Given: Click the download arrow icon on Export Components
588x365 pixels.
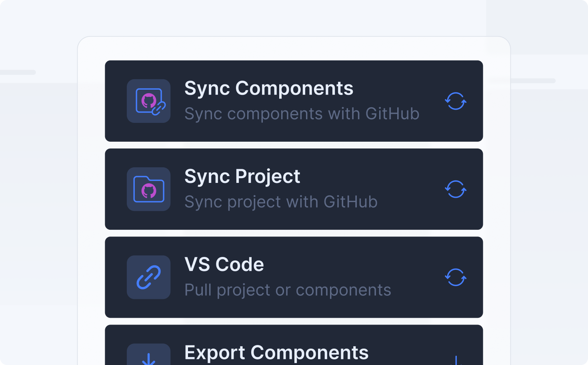Looking at the screenshot, I should [148, 359].
